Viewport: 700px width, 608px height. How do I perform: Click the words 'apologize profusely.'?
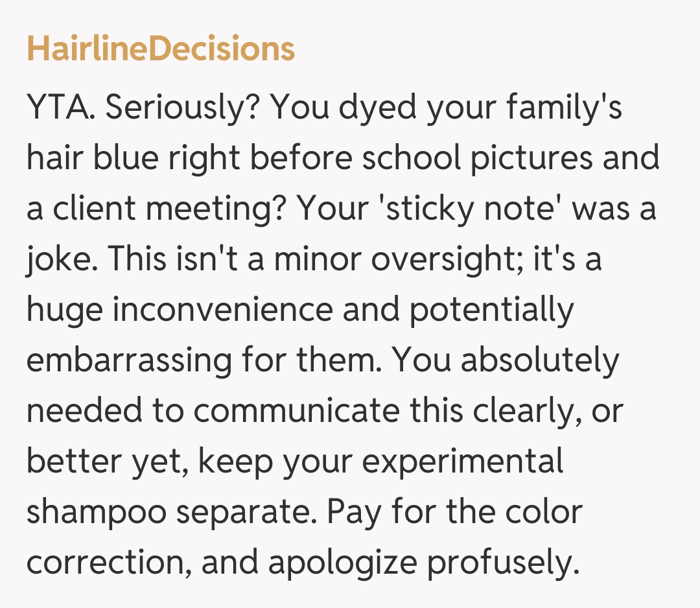(x=422, y=563)
